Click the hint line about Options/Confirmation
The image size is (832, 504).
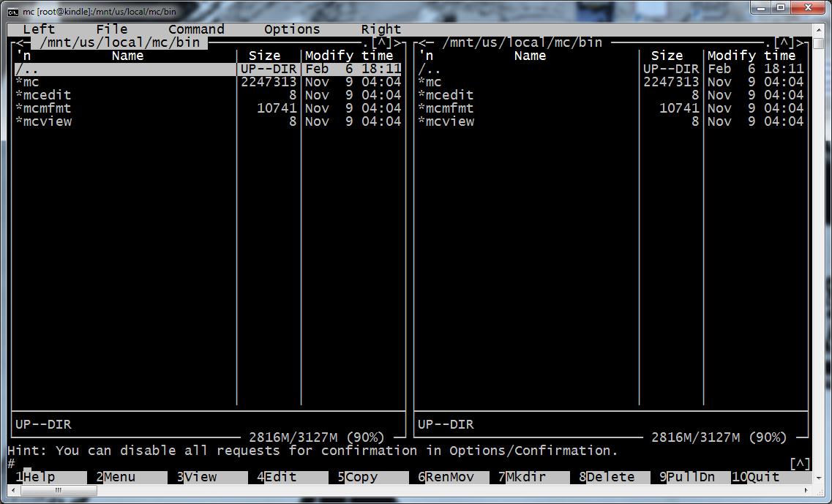click(x=312, y=451)
